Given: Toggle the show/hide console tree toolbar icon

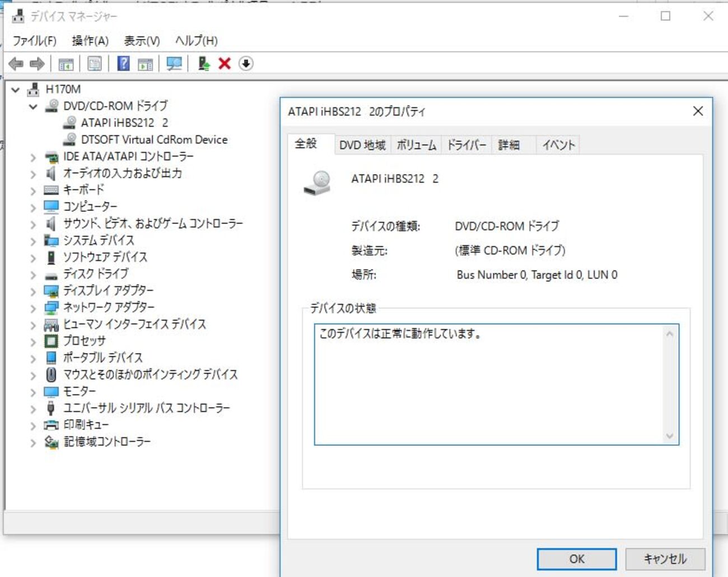Looking at the screenshot, I should coord(66,64).
